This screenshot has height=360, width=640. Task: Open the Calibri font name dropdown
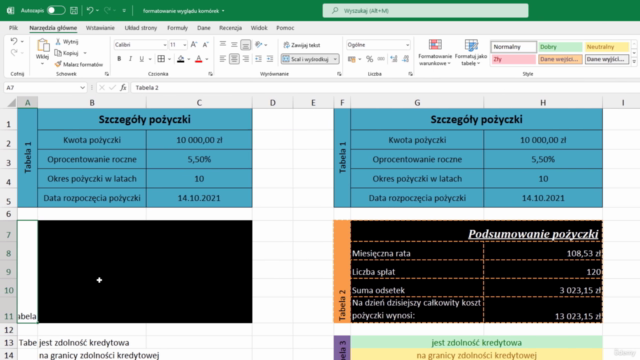pos(165,45)
